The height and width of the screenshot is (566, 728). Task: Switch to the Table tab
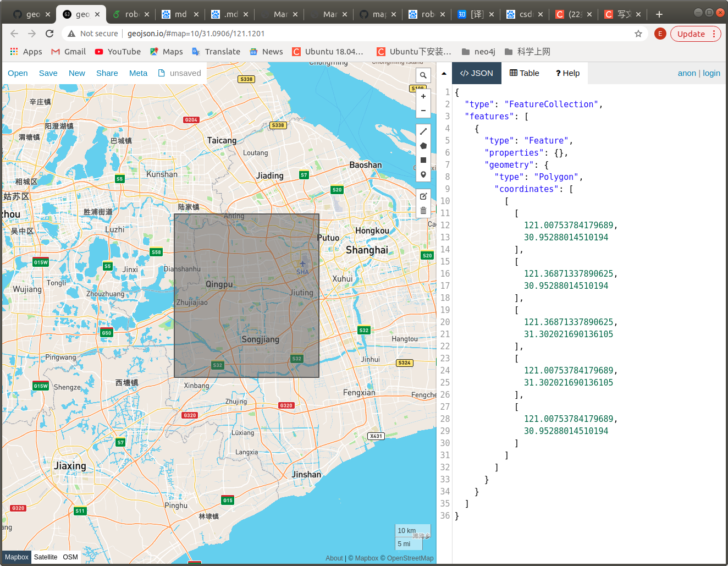coord(524,73)
